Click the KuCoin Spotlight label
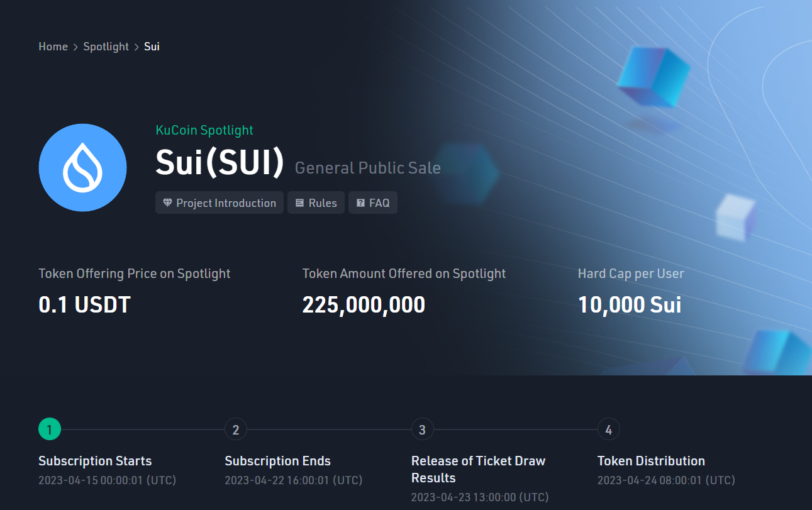 coord(204,130)
